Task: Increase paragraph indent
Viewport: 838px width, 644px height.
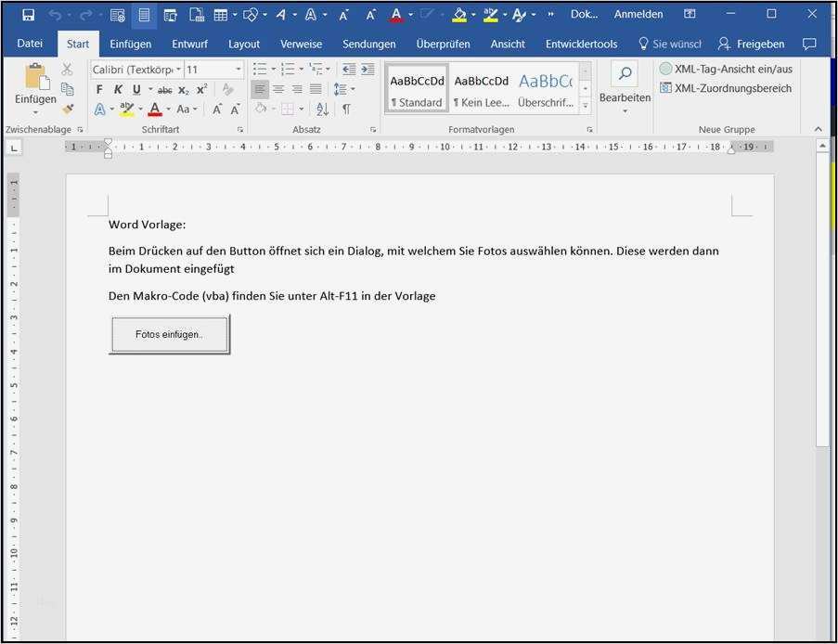Action: point(367,69)
